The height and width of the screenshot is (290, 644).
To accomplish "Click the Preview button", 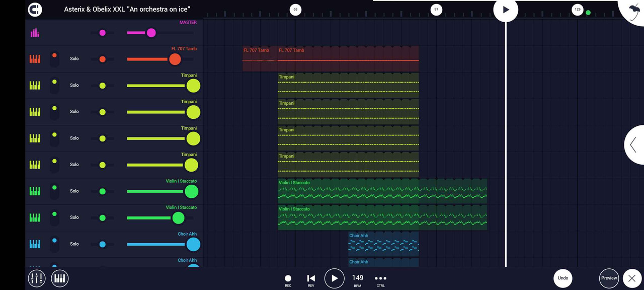I will pyautogui.click(x=609, y=278).
